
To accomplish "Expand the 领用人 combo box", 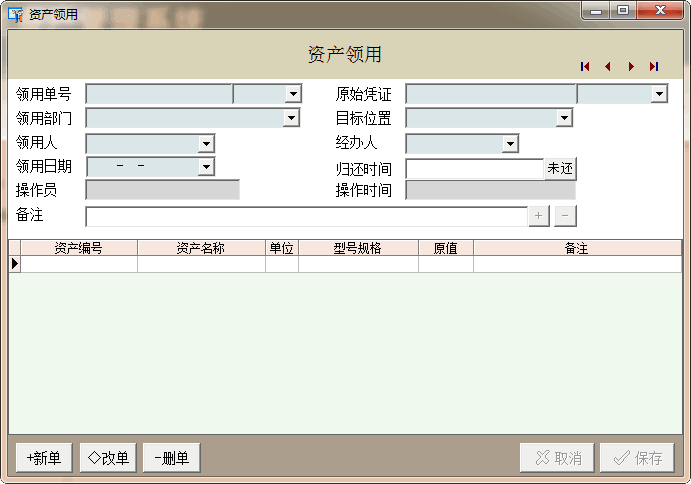I will point(207,144).
